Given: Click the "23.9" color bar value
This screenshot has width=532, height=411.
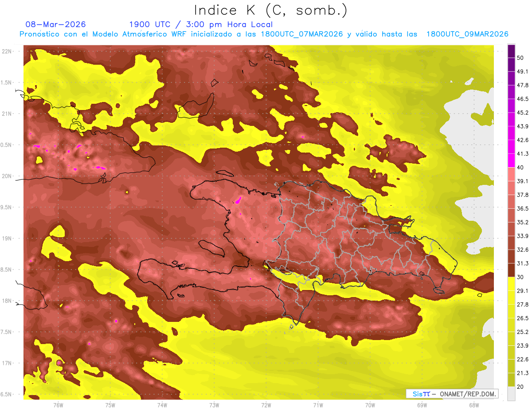Looking at the screenshot, I should (523, 346).
